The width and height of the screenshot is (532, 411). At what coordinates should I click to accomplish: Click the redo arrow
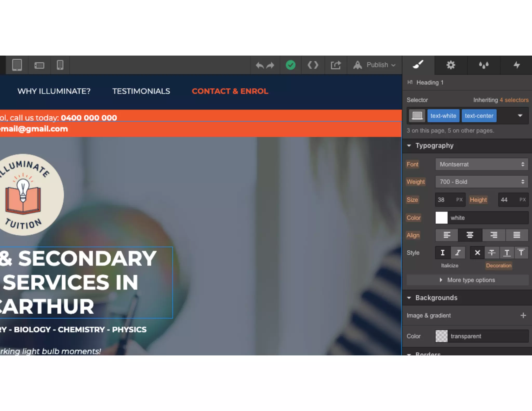pos(270,65)
